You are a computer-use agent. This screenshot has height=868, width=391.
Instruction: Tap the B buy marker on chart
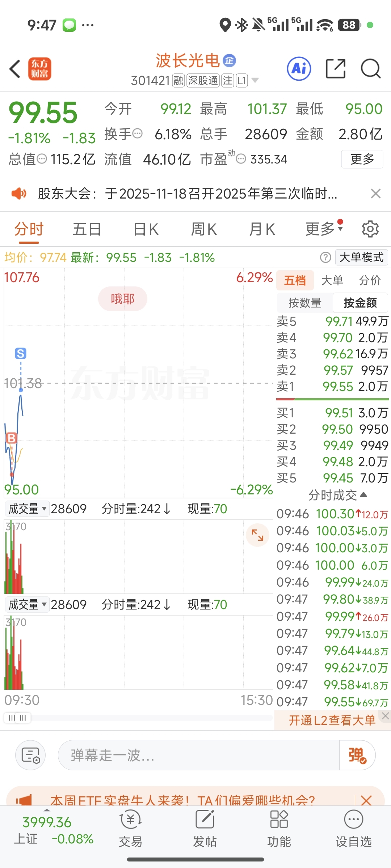click(x=12, y=438)
